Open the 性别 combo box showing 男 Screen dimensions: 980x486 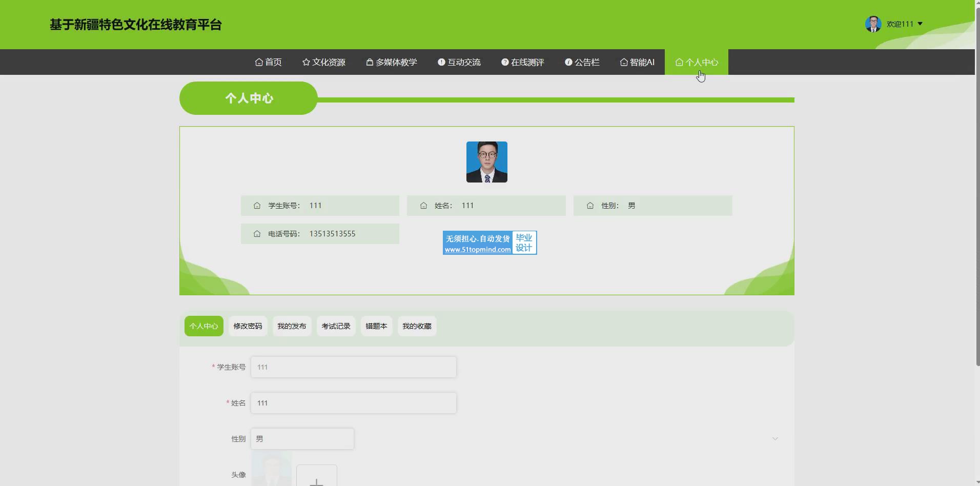(x=302, y=439)
